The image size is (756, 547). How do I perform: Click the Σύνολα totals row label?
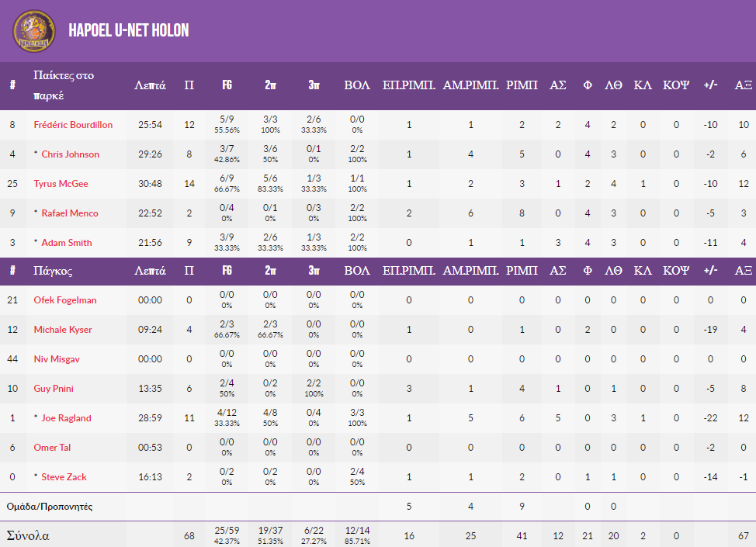29,535
